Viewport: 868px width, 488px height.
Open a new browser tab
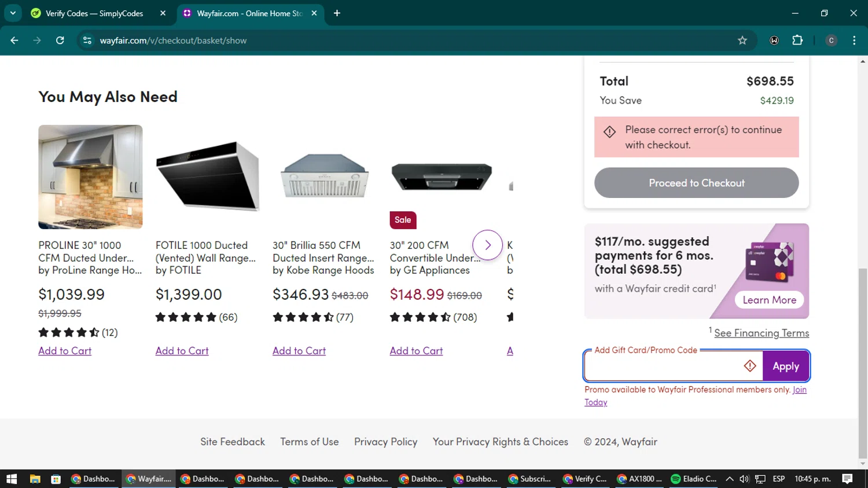[337, 13]
